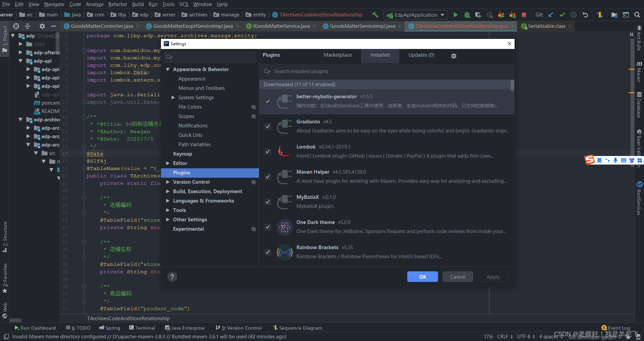644x341 pixels.
Task: Open the 9: Version Control tool window
Action: point(239,328)
